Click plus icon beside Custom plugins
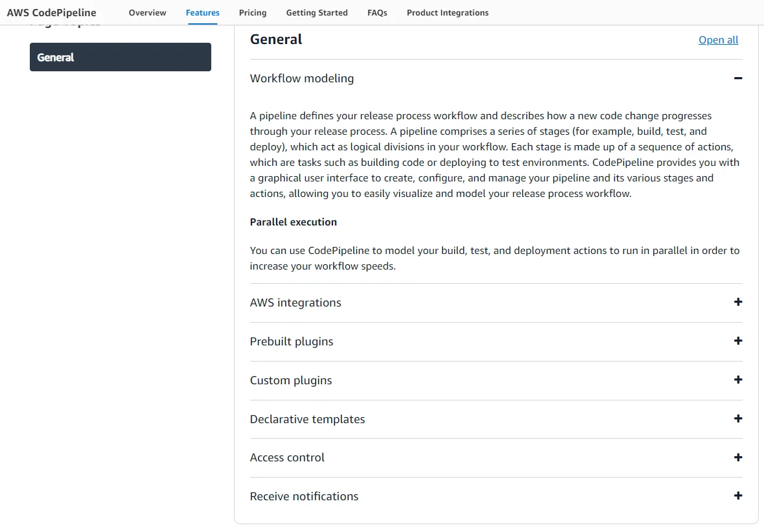This screenshot has width=764, height=532. click(x=737, y=380)
